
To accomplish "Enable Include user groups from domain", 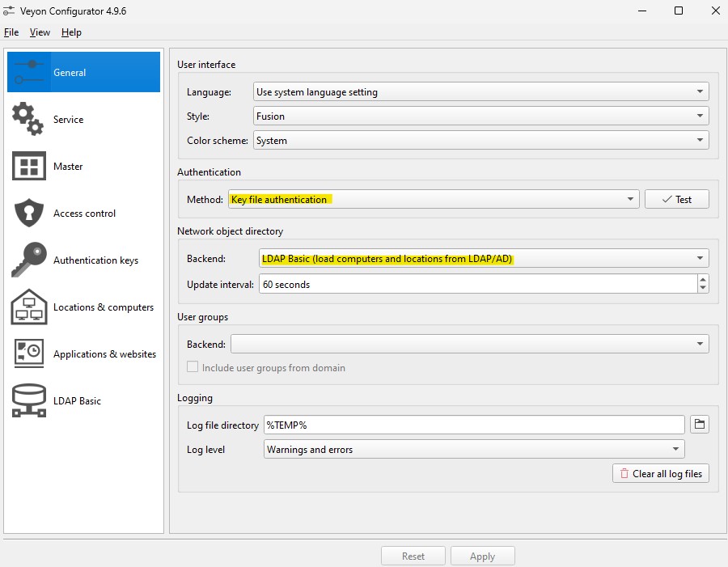I will pyautogui.click(x=193, y=367).
